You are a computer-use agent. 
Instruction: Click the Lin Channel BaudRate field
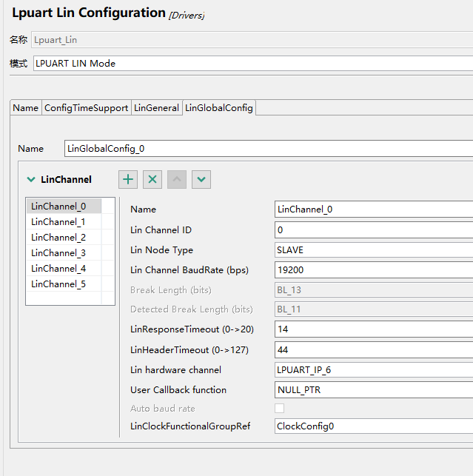tap(373, 270)
